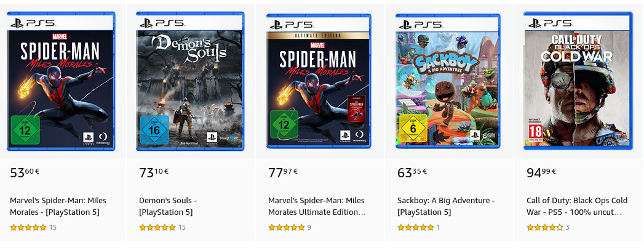This screenshot has width=644, height=250.
Task: Click the star rating with 15 reviews for Spider-Man
Action: click(x=28, y=228)
